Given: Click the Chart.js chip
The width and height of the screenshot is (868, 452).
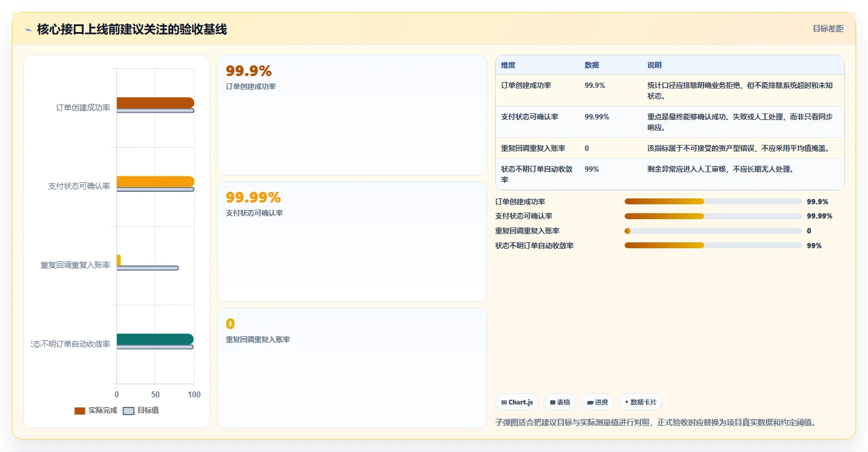Looking at the screenshot, I should coord(517,402).
